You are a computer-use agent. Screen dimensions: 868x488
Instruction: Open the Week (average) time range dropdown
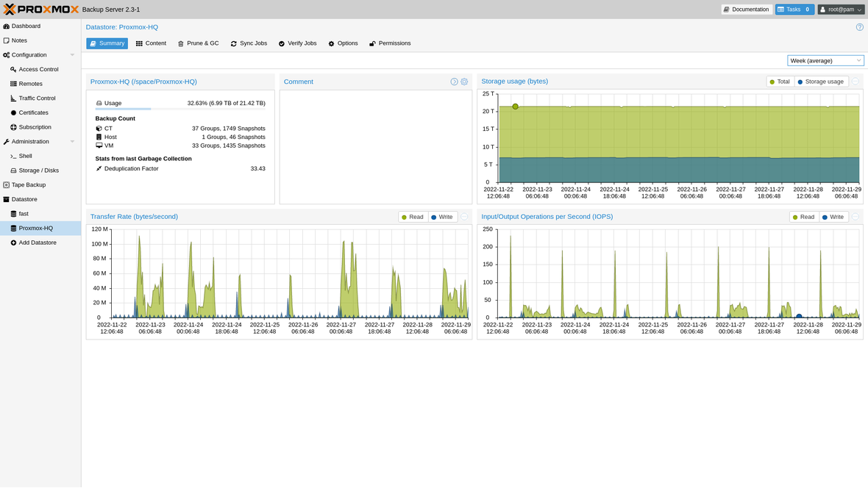[824, 60]
